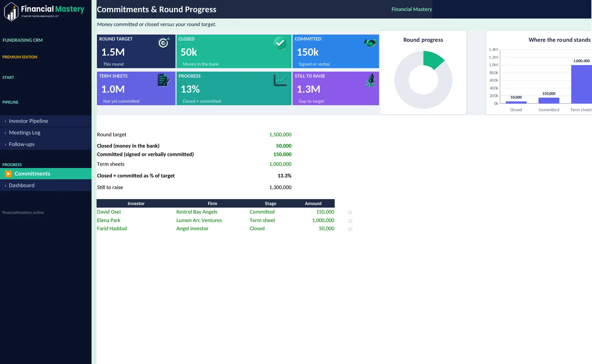Image resolution: width=592 pixels, height=364 pixels.
Task: Click the Financial Mastery logo icon
Action: point(11,12)
